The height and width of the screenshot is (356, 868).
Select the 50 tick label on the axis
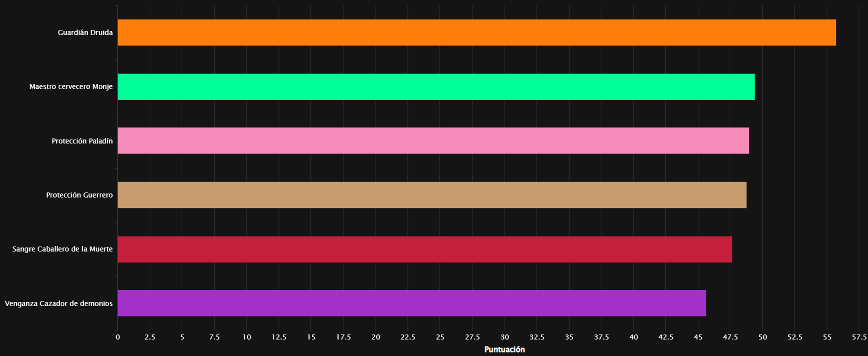point(762,337)
